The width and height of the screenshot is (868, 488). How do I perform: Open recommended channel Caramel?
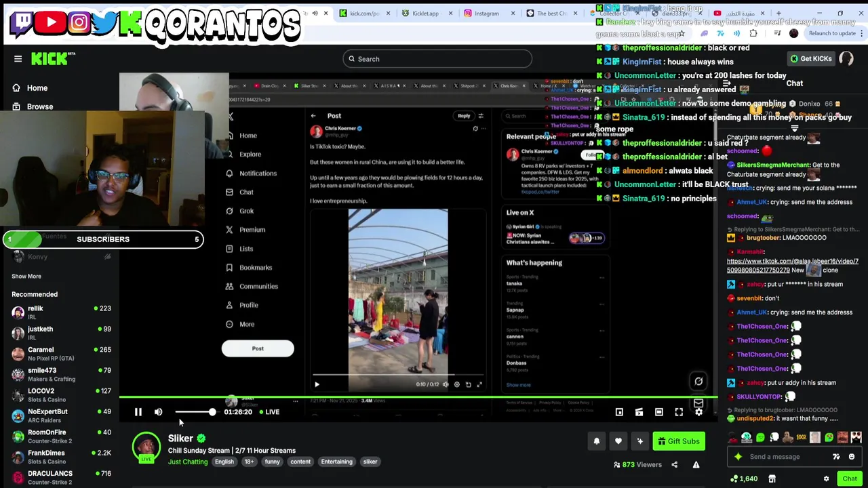pyautogui.click(x=61, y=354)
